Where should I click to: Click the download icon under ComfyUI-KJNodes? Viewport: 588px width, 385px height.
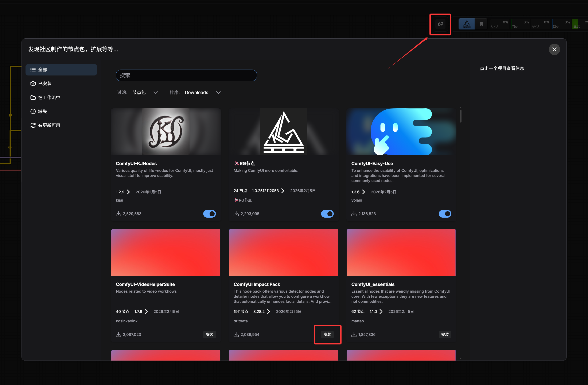tap(118, 214)
